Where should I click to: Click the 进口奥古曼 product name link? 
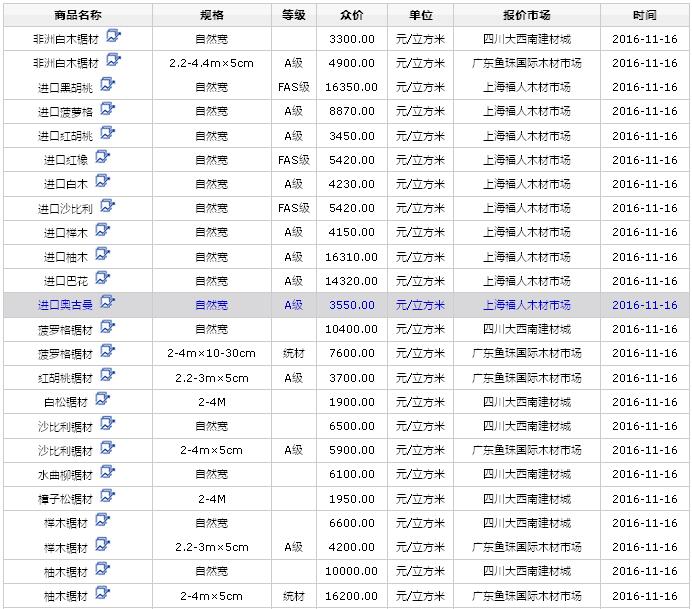click(65, 305)
